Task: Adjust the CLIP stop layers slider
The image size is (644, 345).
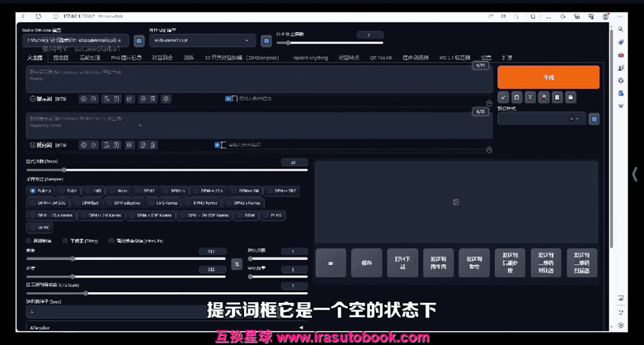Action: click(330, 43)
